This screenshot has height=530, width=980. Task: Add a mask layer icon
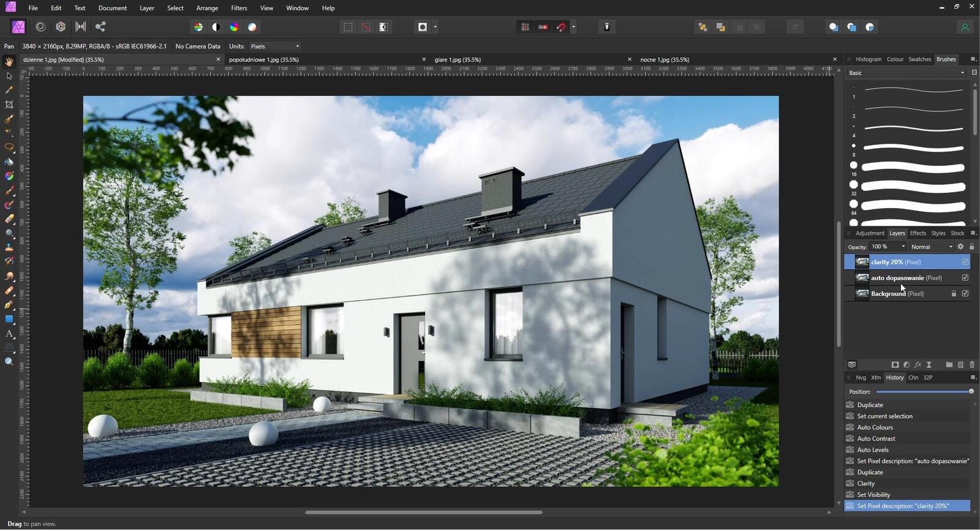pyautogui.click(x=895, y=365)
